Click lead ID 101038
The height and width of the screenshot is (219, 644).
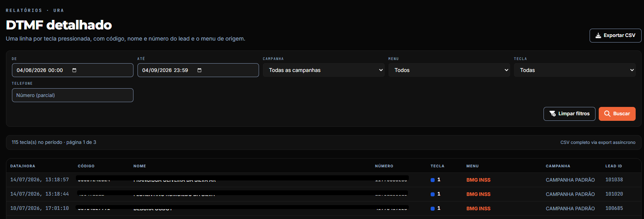click(614, 180)
